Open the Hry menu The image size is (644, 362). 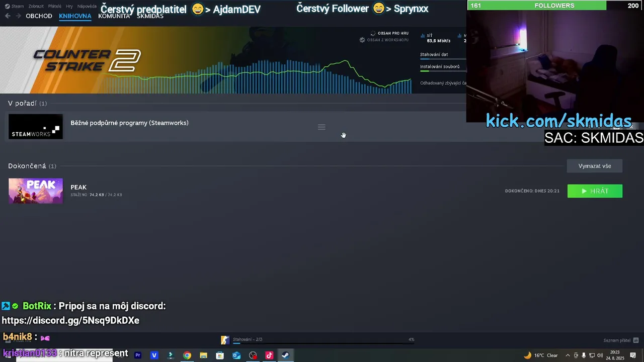(x=69, y=7)
